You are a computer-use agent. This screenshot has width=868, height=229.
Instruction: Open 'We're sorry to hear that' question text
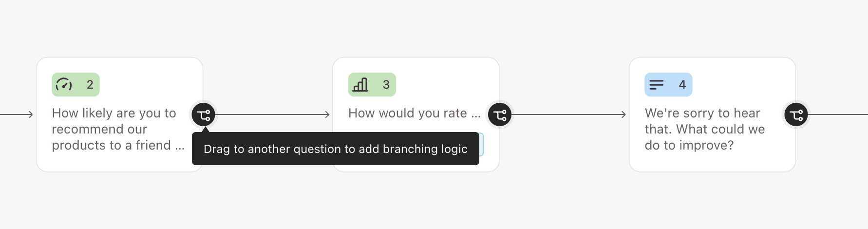705,129
